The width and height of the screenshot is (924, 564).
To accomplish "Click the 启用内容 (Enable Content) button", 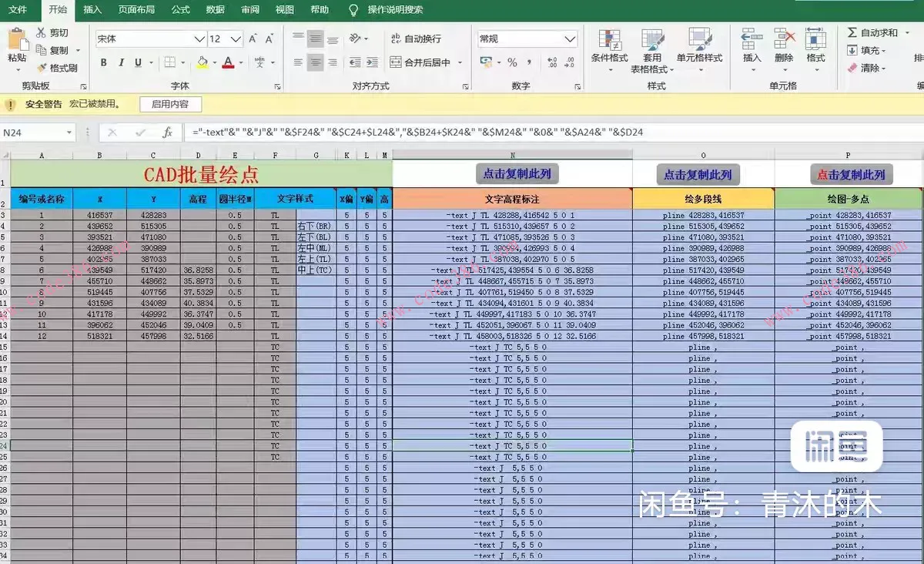I will 170,104.
